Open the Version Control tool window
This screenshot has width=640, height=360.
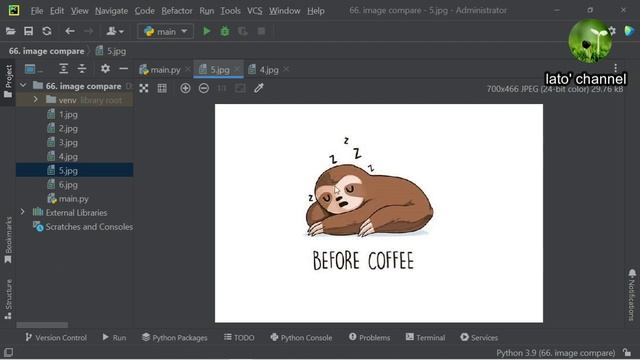tap(56, 338)
